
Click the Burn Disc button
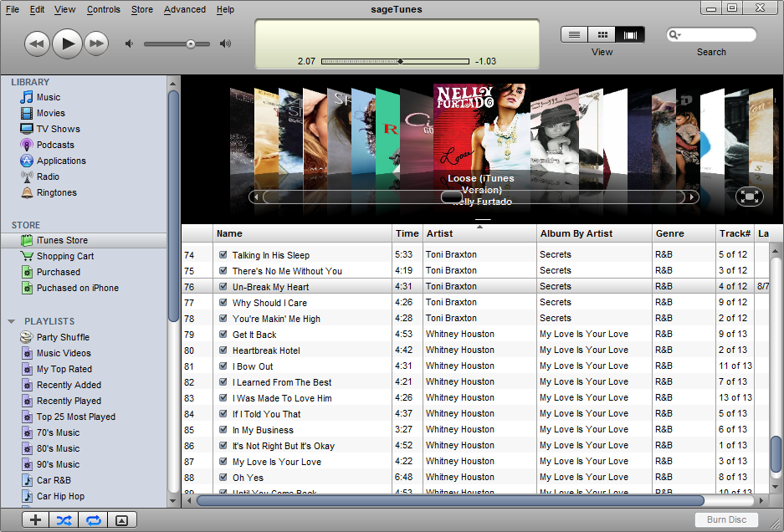tap(726, 520)
